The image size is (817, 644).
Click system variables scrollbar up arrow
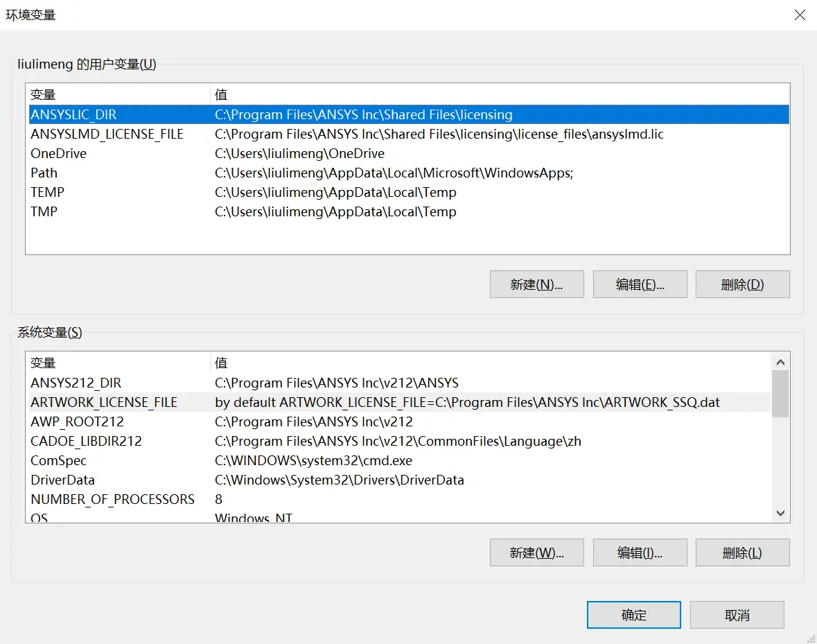point(780,362)
